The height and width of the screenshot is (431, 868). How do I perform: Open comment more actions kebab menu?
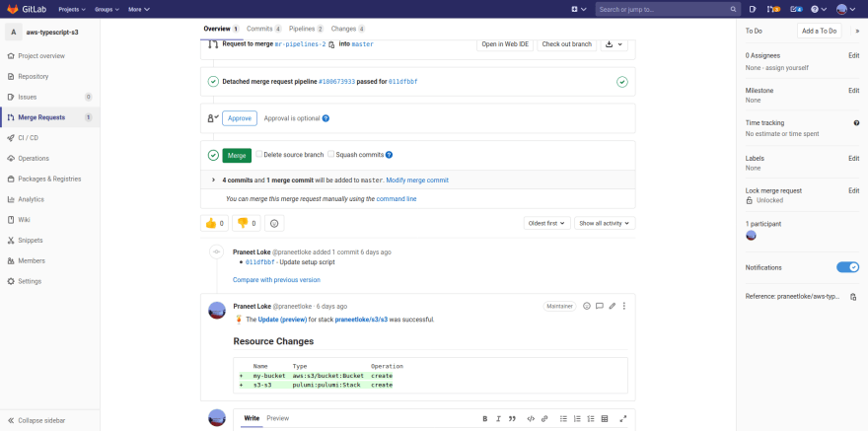[624, 306]
